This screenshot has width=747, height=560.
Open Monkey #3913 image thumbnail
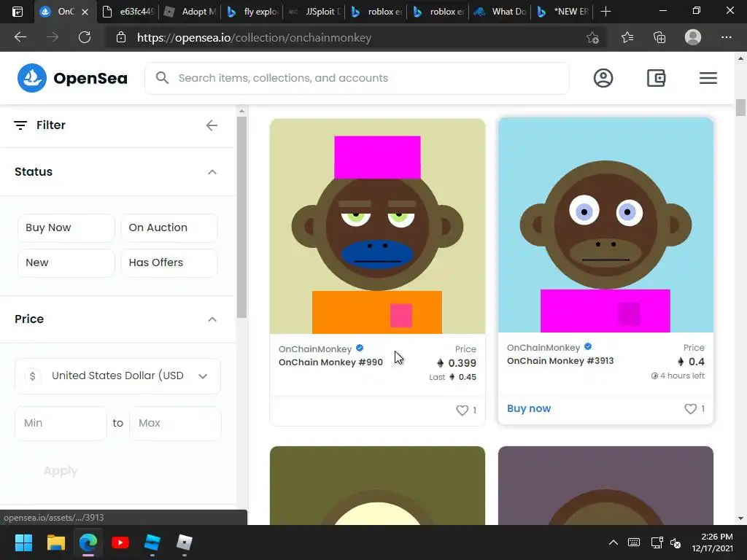pyautogui.click(x=605, y=225)
